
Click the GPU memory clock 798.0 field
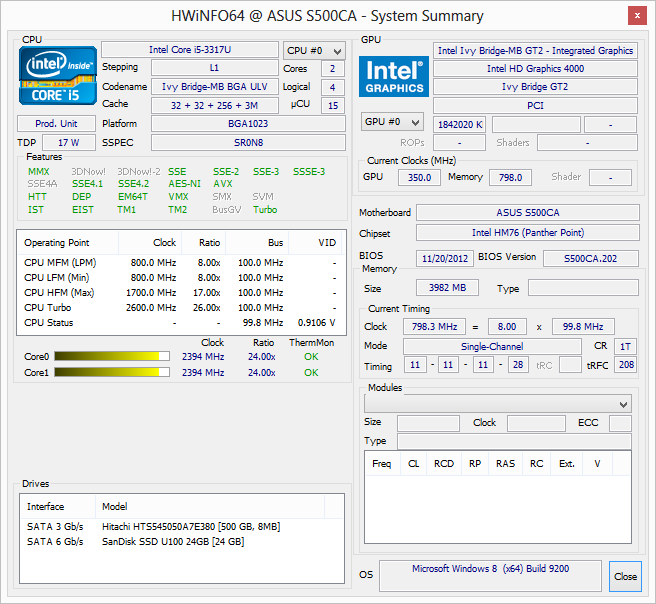510,177
